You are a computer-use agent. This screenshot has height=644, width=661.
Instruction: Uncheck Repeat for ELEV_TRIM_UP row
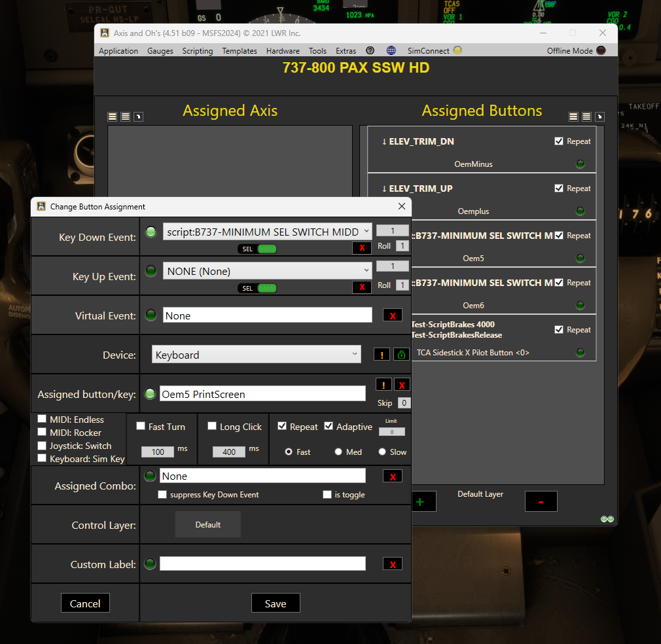[559, 188]
